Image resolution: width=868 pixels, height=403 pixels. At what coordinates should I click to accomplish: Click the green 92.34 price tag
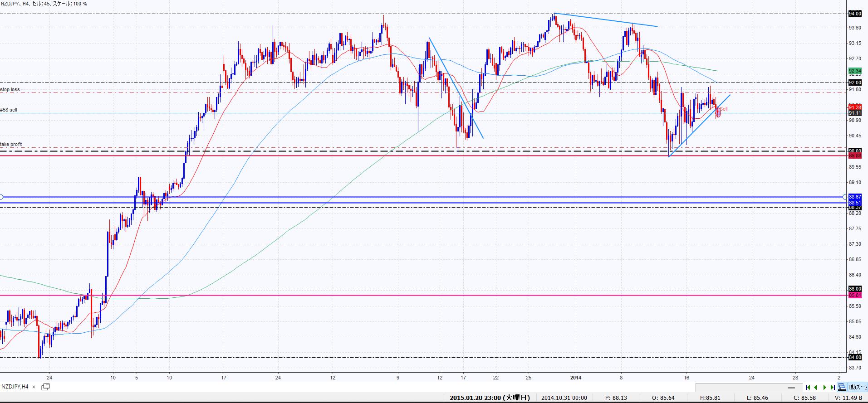(x=854, y=71)
